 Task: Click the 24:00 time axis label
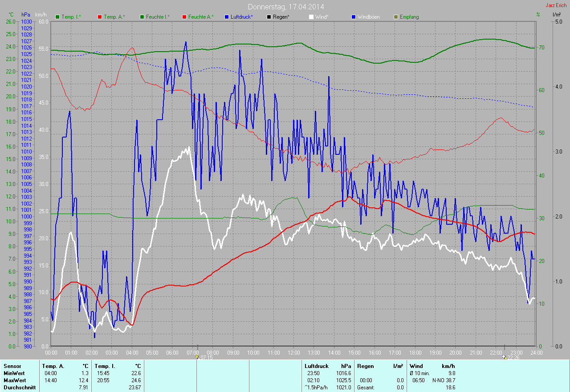tap(536, 352)
